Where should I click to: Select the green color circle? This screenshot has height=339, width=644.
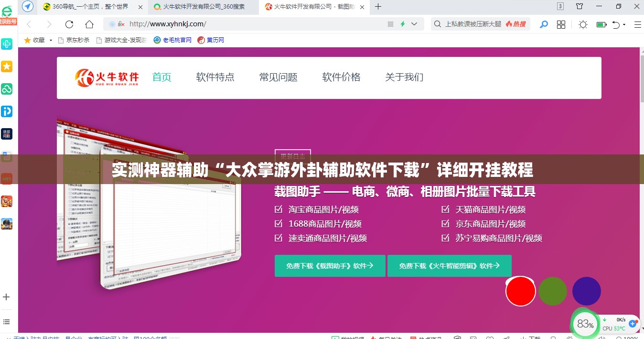point(553,291)
